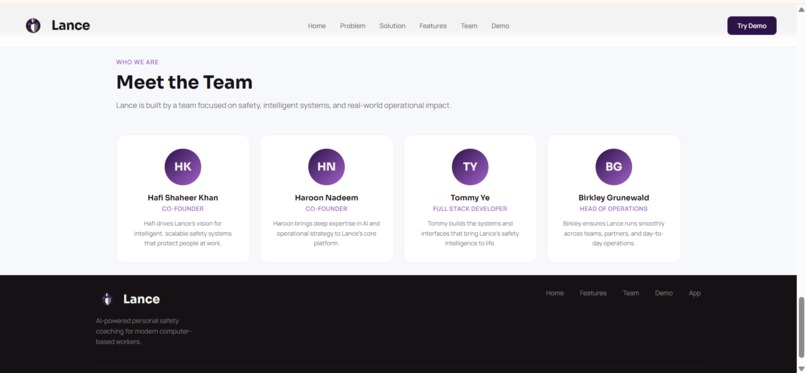Click the page scrollbar thumb

801,328
